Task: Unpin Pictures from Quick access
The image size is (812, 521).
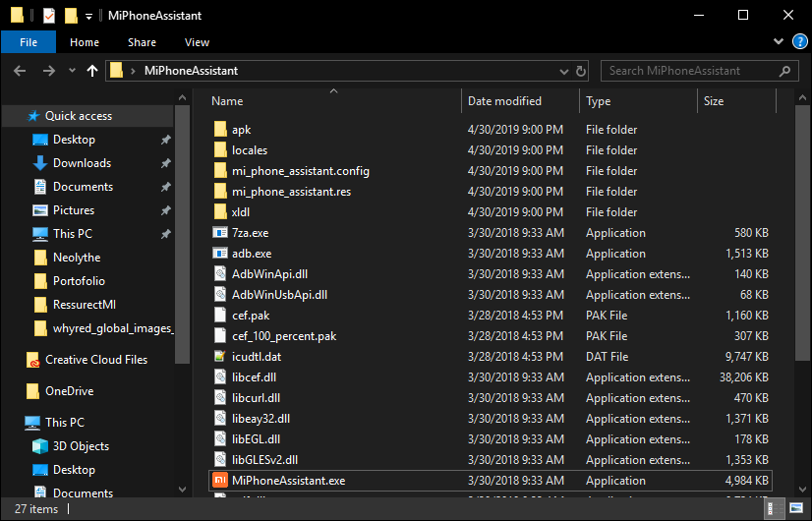Action: (x=166, y=210)
